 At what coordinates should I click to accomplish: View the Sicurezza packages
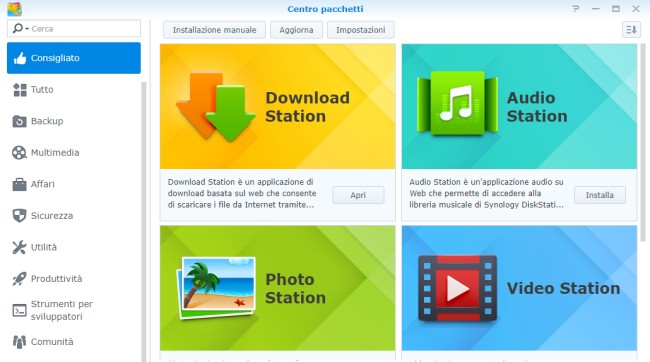(52, 216)
